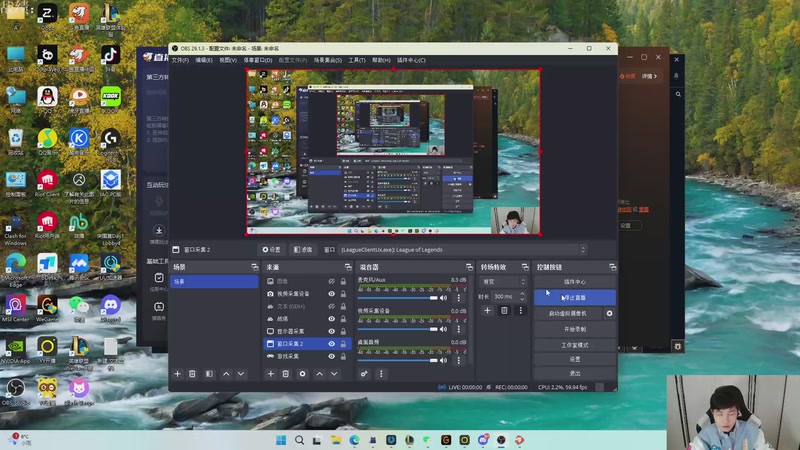The width and height of the screenshot is (800, 450).
Task: Adjust the 视频采集设备 mixer volume slider
Action: [398, 329]
